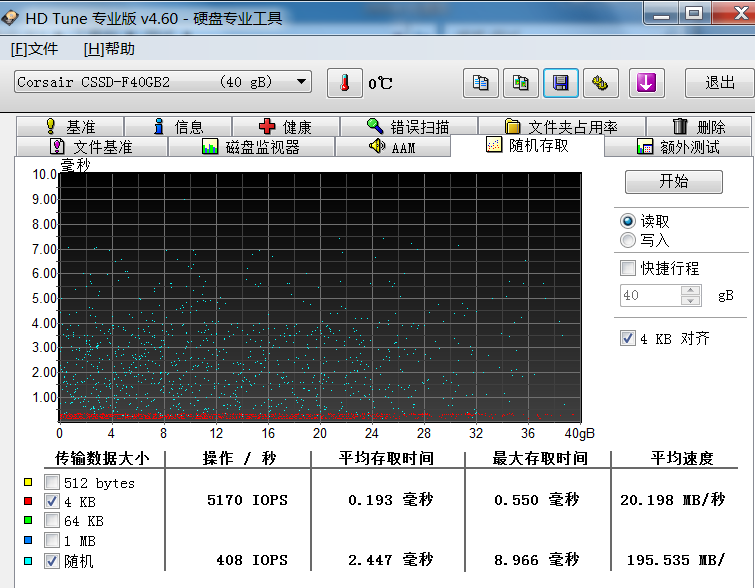Screen dimensions: 755x588
Task: Toggle the 64 KB transfer size checkbox
Action: (52, 521)
